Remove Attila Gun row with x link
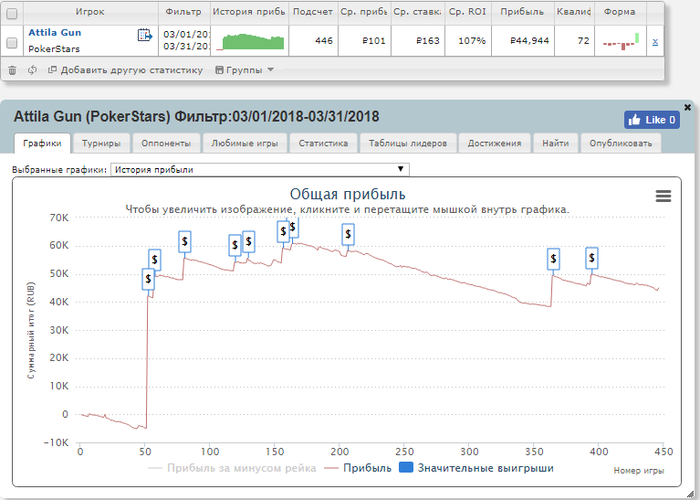This screenshot has width=700, height=500. pyautogui.click(x=655, y=42)
